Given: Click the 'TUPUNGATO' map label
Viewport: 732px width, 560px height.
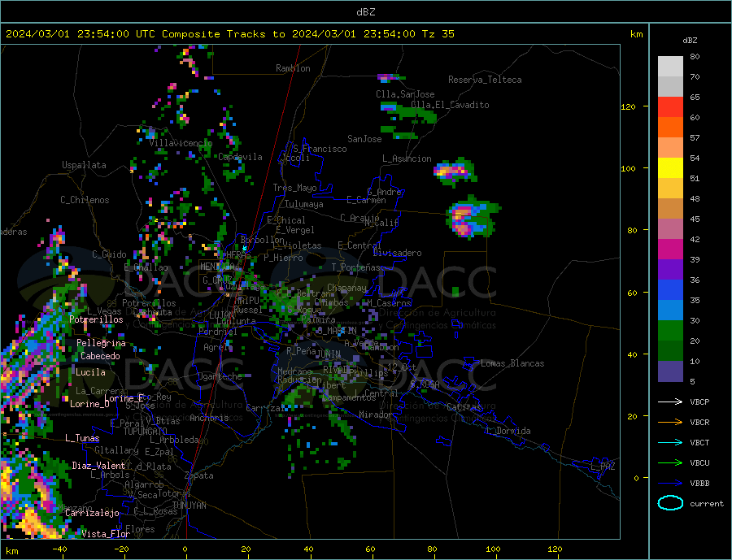Looking at the screenshot, I should [x=145, y=432].
